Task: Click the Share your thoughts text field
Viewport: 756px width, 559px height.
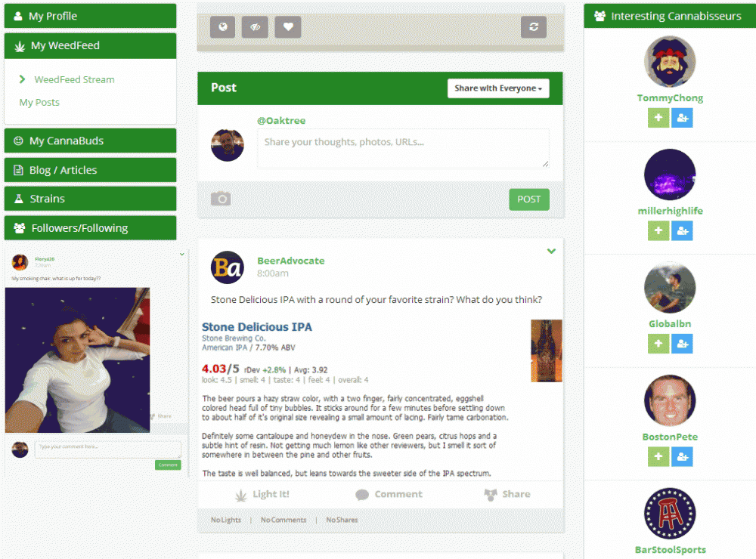Action: 403,148
